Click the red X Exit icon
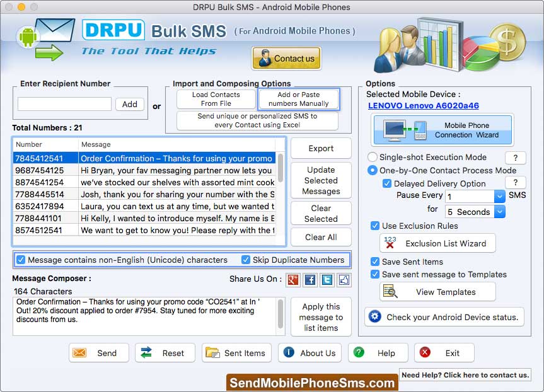The image size is (544, 392). pyautogui.click(x=425, y=352)
